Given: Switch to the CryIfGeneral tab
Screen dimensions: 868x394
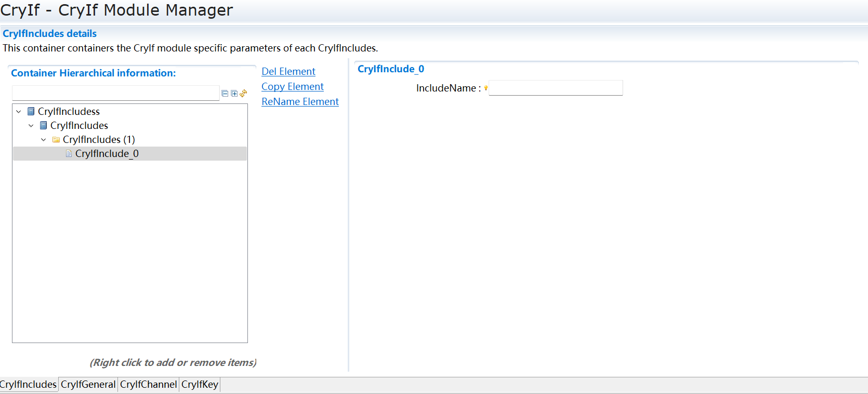Looking at the screenshot, I should point(88,385).
